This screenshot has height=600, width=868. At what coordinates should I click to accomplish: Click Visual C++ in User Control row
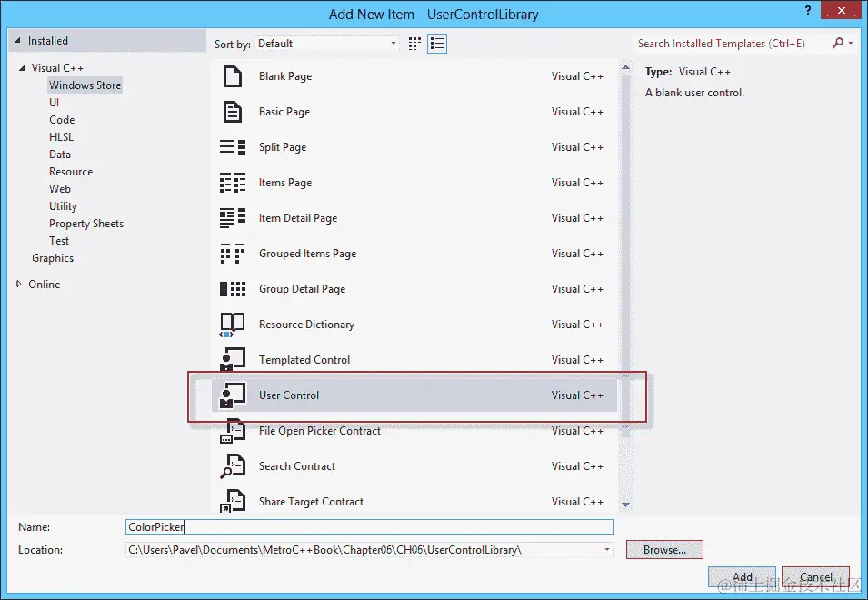577,395
